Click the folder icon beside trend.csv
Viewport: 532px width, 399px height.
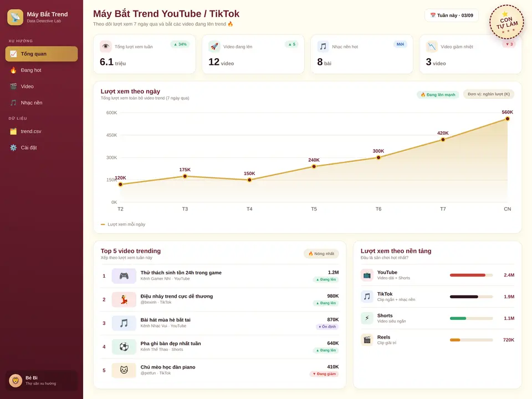tap(13, 131)
